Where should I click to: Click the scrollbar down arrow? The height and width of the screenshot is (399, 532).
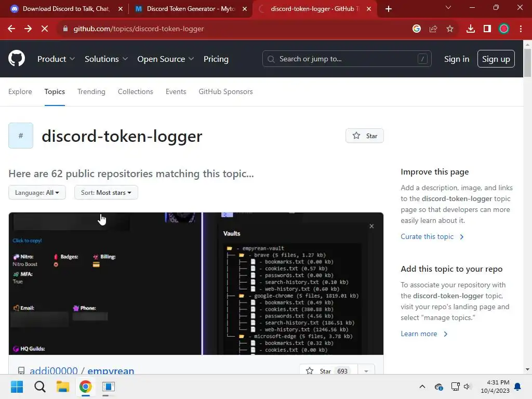[x=527, y=369]
